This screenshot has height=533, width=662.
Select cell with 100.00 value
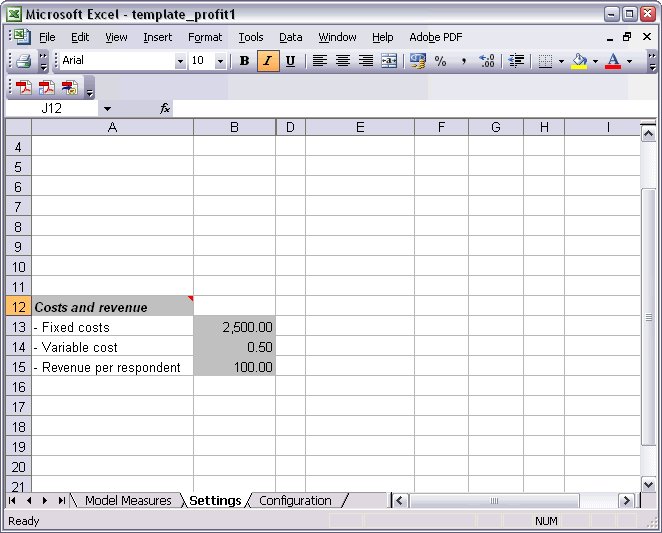(x=234, y=367)
